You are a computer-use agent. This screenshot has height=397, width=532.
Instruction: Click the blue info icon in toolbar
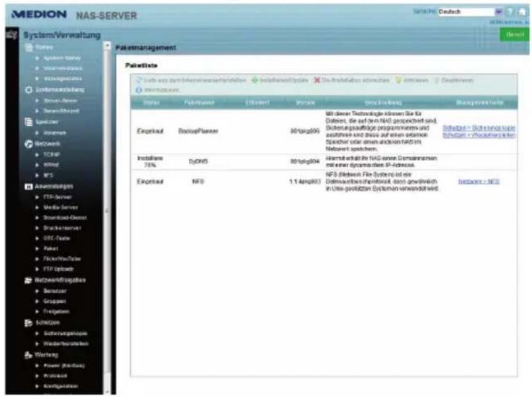click(139, 90)
